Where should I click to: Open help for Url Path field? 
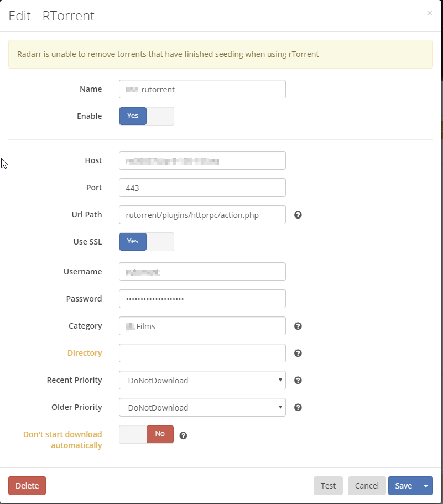298,215
